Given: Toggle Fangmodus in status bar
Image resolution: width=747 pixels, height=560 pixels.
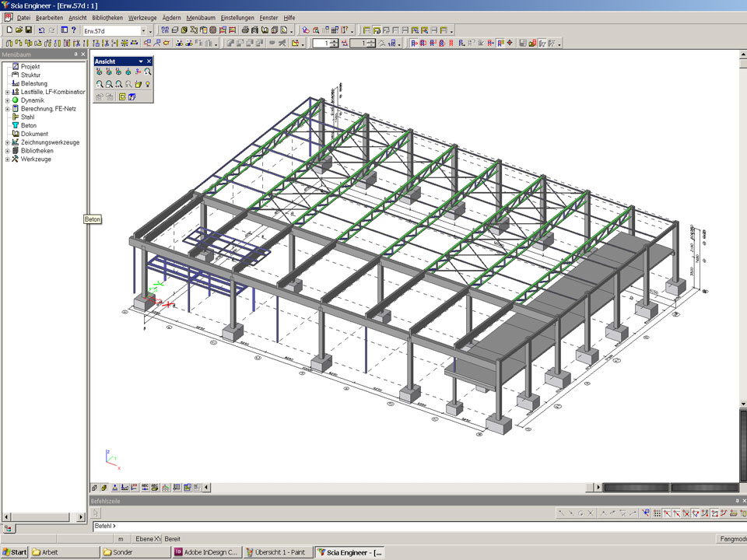Looking at the screenshot, I should pyautogui.click(x=730, y=538).
